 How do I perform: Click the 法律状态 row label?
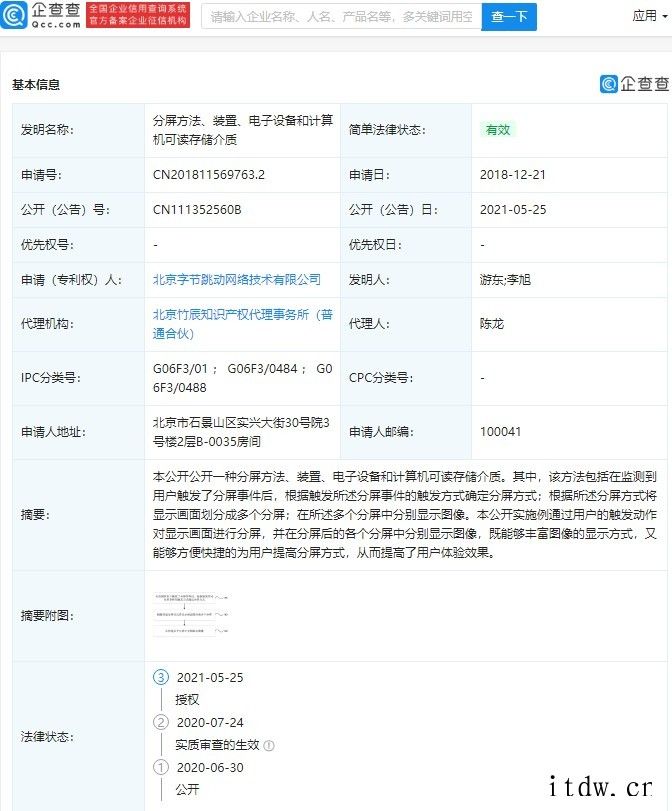click(47, 737)
